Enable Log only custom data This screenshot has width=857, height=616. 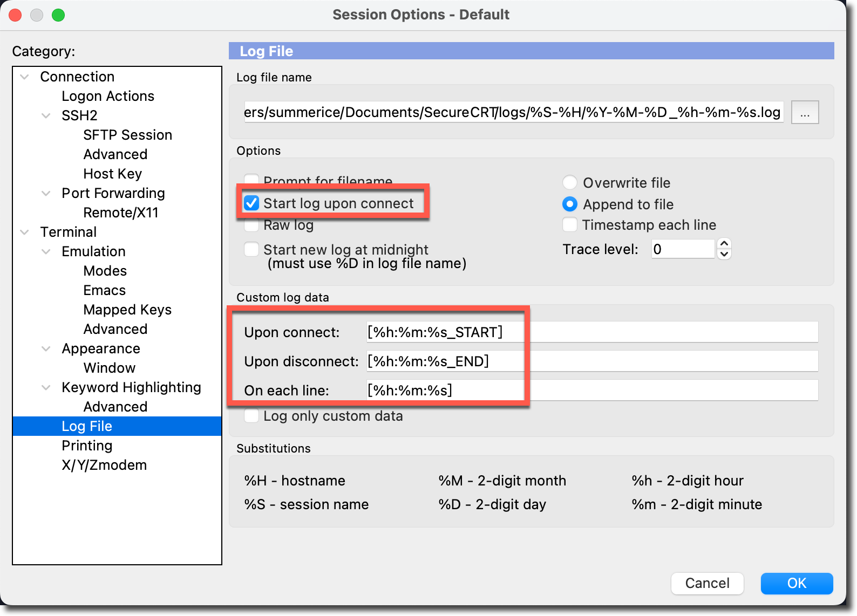point(251,416)
